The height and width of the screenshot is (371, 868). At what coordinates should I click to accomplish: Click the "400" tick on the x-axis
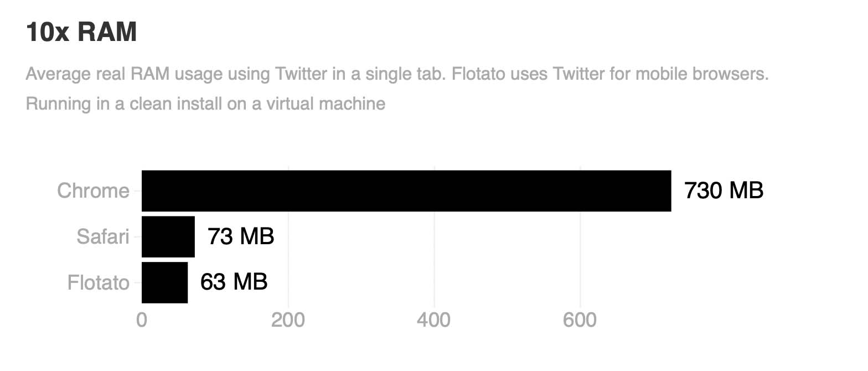435,321
